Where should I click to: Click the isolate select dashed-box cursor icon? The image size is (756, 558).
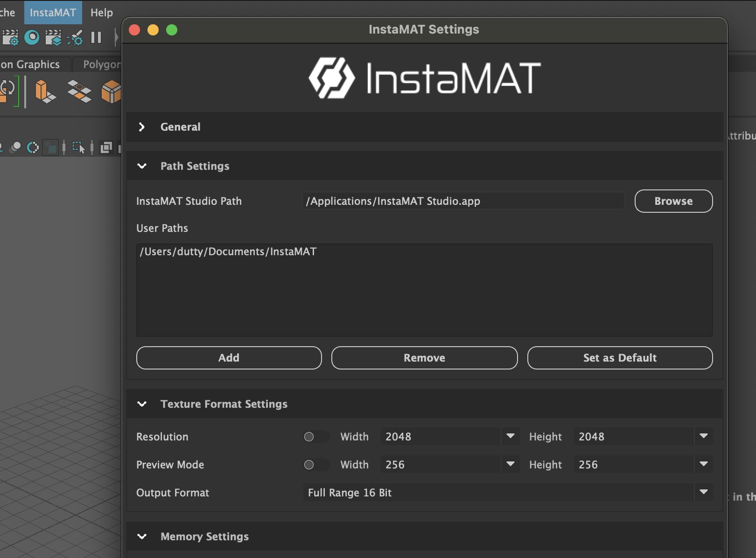coord(78,147)
